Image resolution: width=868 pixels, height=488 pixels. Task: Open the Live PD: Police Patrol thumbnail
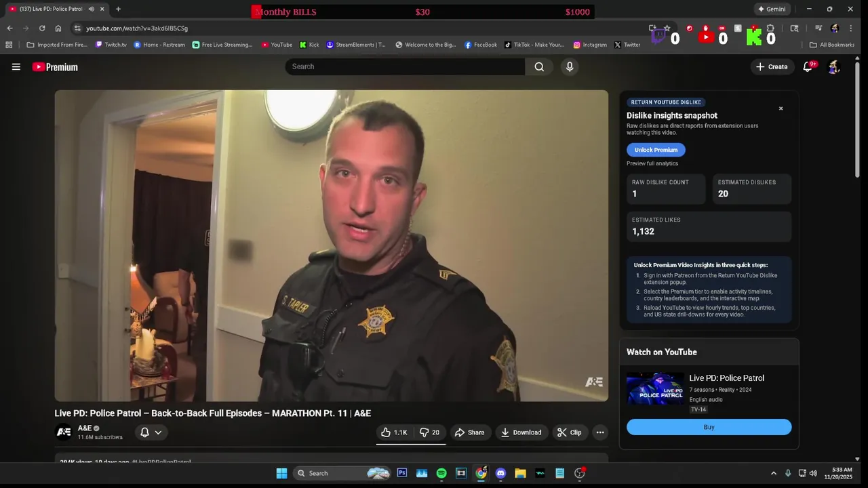pos(655,389)
